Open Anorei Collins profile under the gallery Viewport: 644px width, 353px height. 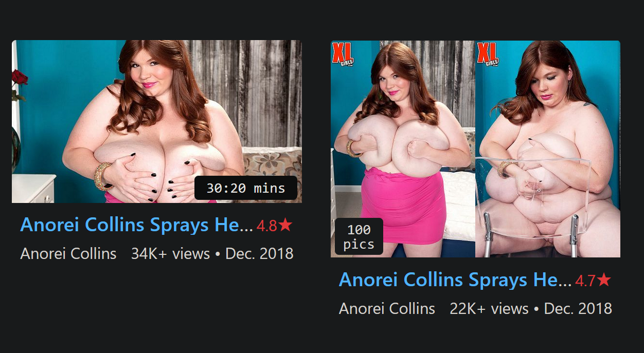tap(387, 309)
